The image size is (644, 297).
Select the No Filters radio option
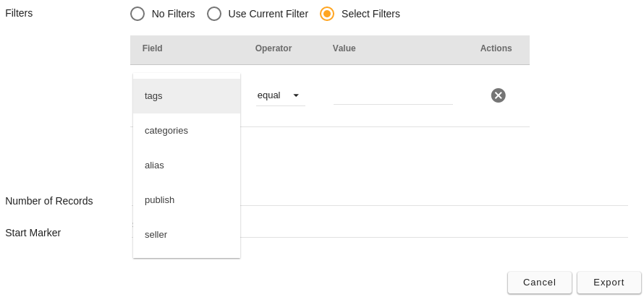click(x=137, y=14)
